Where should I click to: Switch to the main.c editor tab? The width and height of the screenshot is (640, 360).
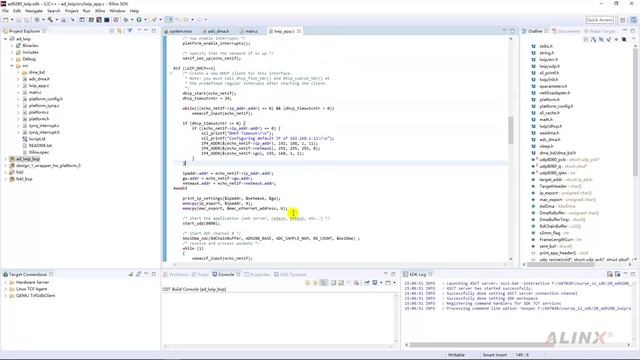251,31
